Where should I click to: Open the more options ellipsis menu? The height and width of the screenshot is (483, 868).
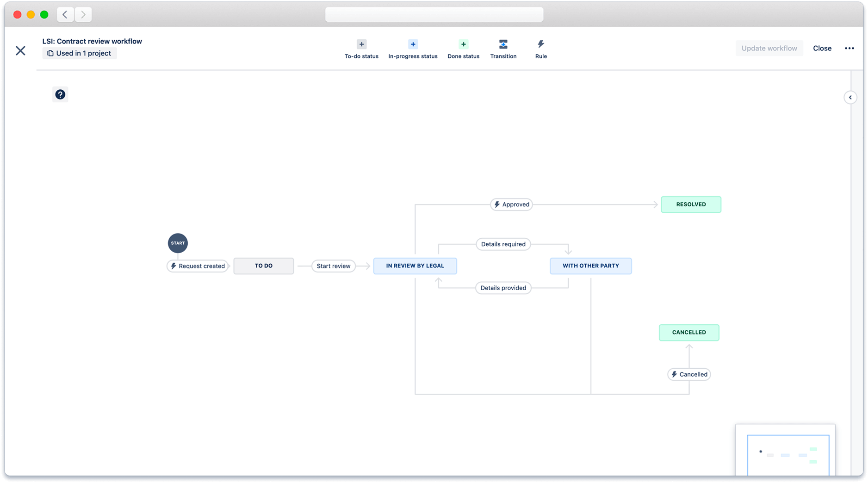(849, 48)
